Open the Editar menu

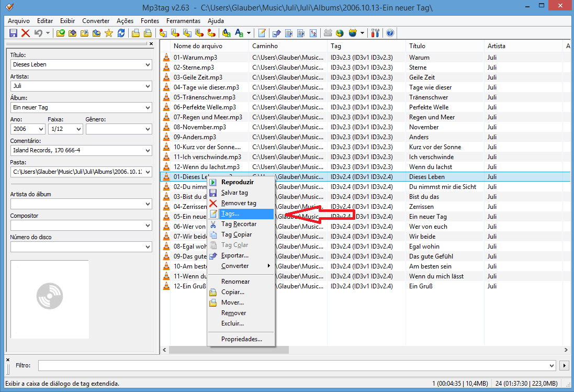coord(45,21)
